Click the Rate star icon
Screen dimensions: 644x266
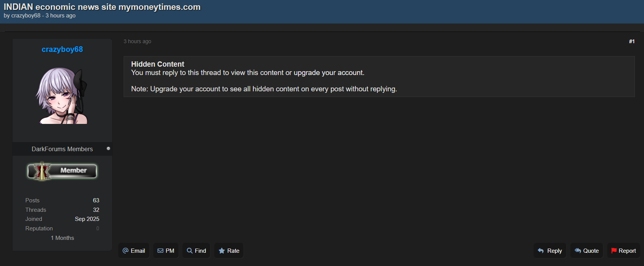pos(222,251)
